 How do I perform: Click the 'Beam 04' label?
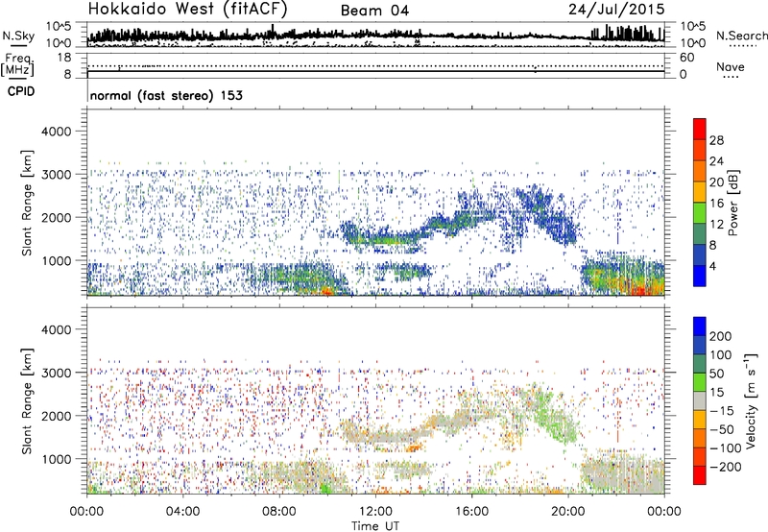point(374,11)
